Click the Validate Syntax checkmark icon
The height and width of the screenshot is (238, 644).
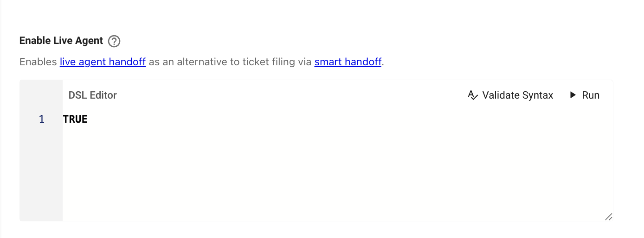click(473, 95)
